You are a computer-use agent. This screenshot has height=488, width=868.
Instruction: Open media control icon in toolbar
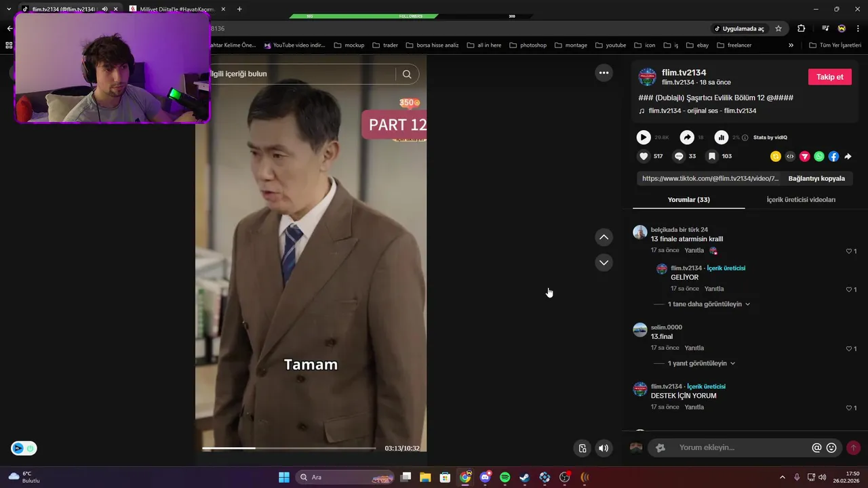click(x=825, y=28)
